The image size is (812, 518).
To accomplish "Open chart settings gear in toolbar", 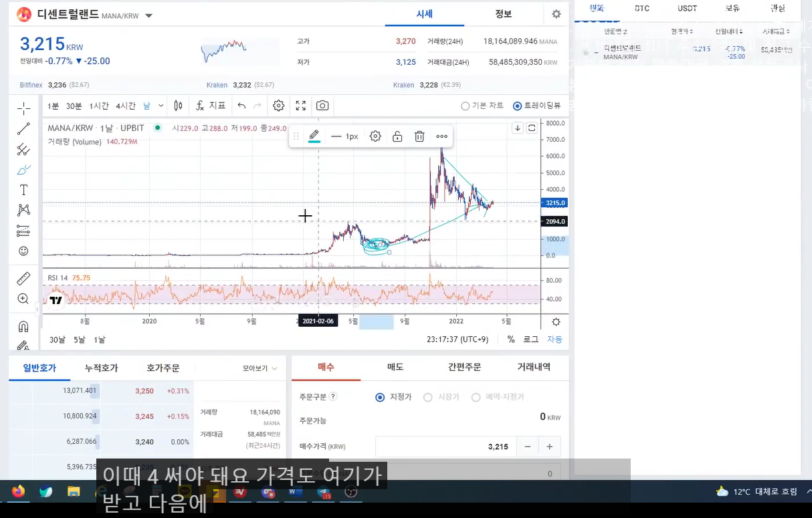I will [x=279, y=106].
